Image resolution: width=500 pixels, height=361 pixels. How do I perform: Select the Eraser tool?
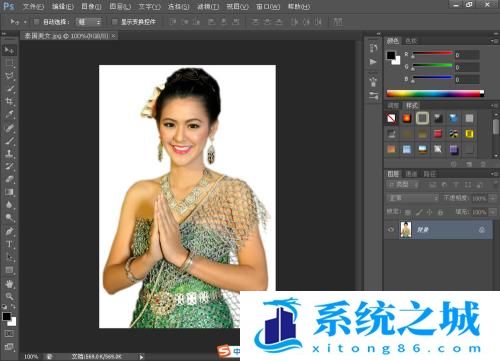pyautogui.click(x=9, y=179)
